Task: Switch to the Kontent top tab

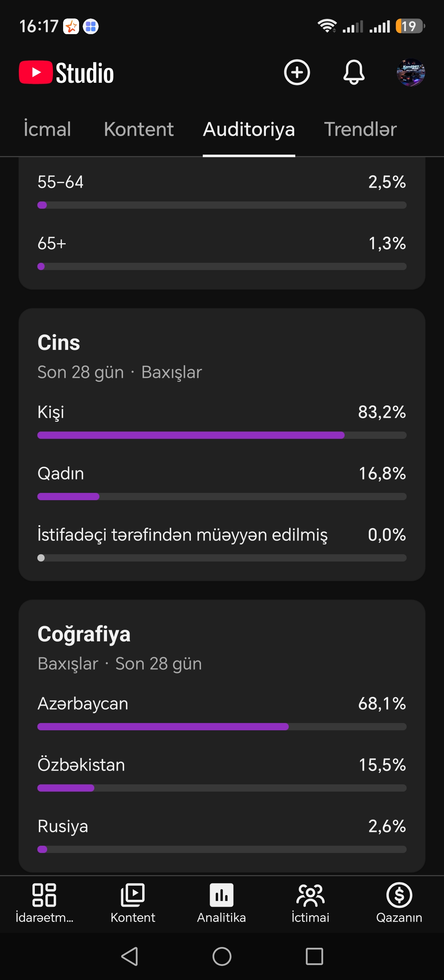Action: [x=139, y=129]
